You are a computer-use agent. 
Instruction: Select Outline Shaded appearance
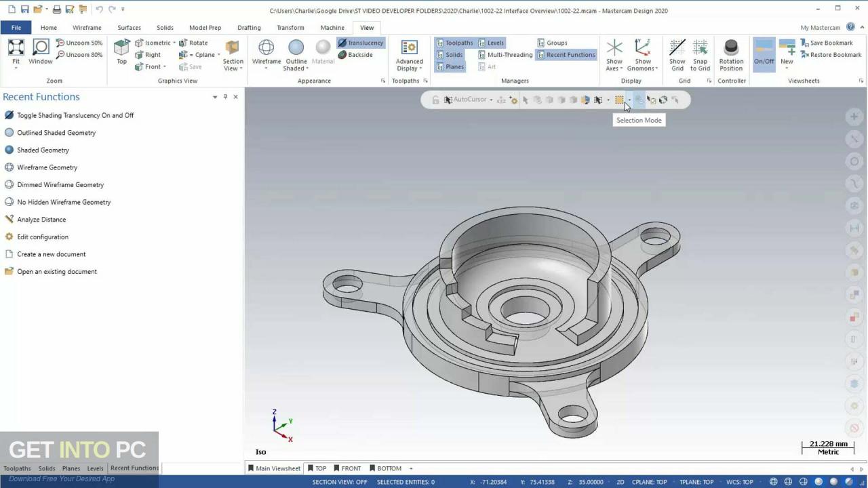(x=296, y=54)
